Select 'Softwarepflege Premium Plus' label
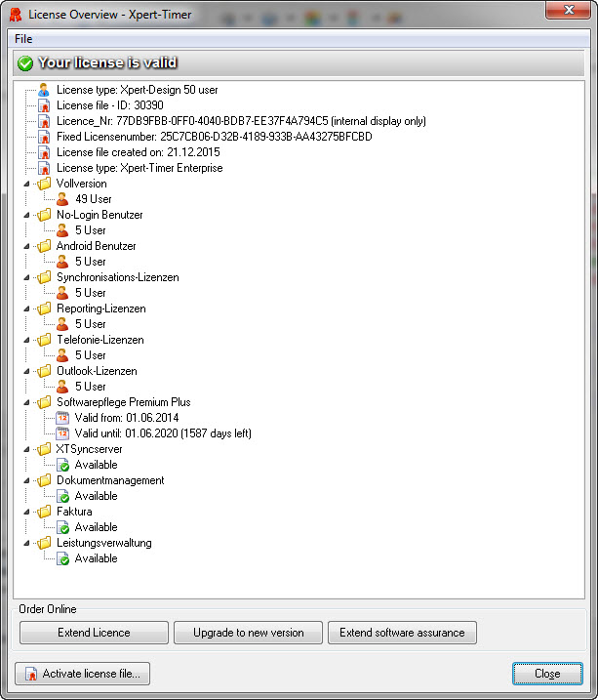598x700 pixels. coord(124,402)
